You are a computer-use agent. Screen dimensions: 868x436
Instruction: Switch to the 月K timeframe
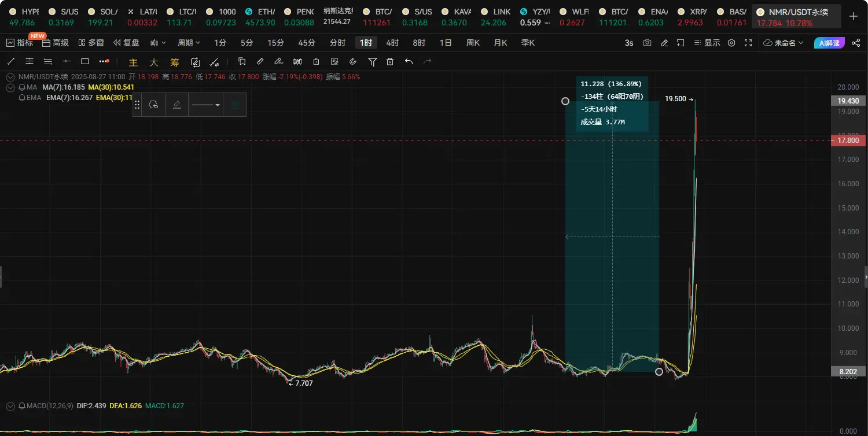(x=500, y=43)
